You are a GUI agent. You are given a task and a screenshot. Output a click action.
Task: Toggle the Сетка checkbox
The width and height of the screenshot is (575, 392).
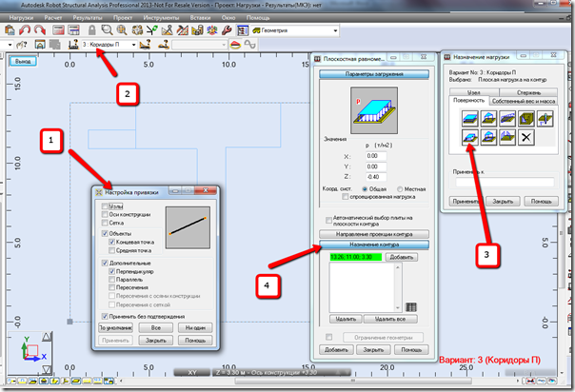click(105, 223)
